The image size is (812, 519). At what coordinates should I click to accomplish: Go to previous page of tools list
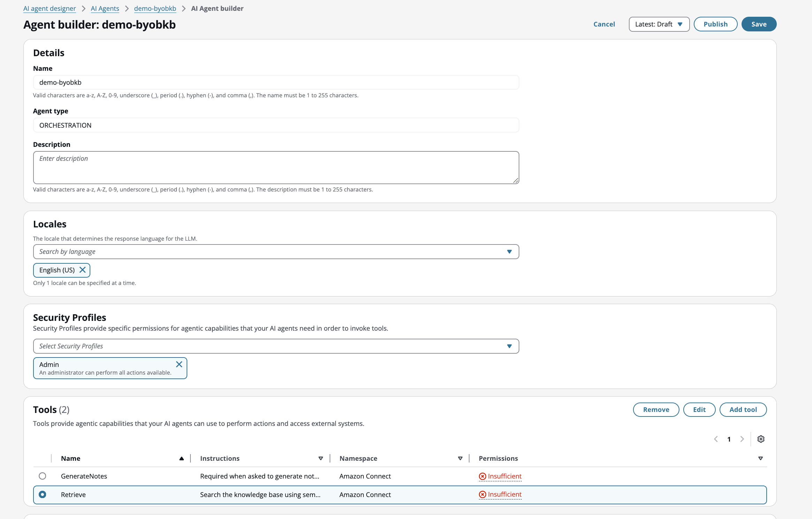pos(716,439)
